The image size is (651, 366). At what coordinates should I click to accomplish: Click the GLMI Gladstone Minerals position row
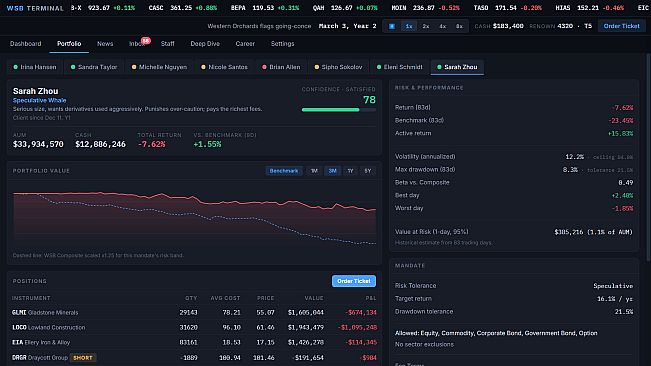pyautogui.click(x=194, y=312)
